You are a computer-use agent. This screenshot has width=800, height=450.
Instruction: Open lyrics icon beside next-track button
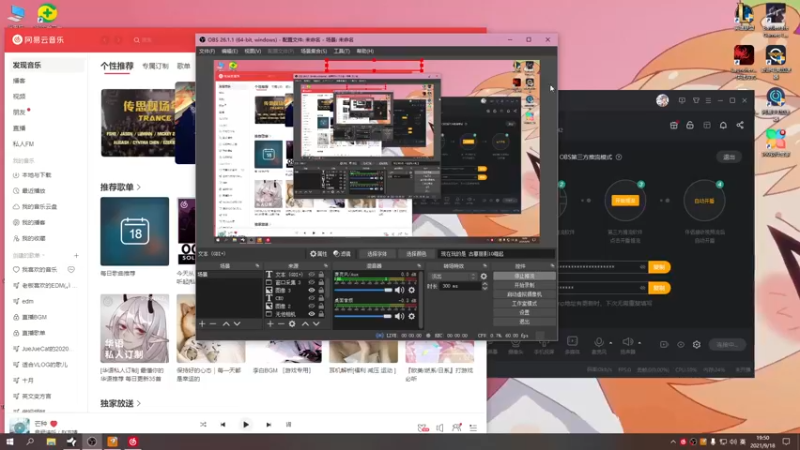[x=288, y=424]
